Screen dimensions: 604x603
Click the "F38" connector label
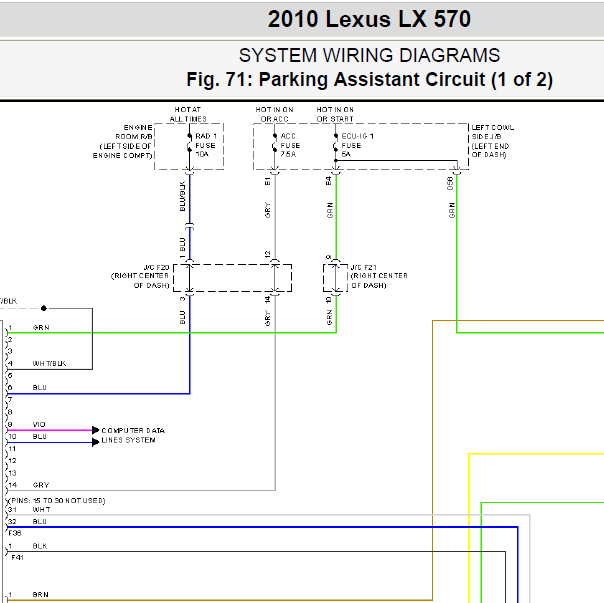point(15,533)
